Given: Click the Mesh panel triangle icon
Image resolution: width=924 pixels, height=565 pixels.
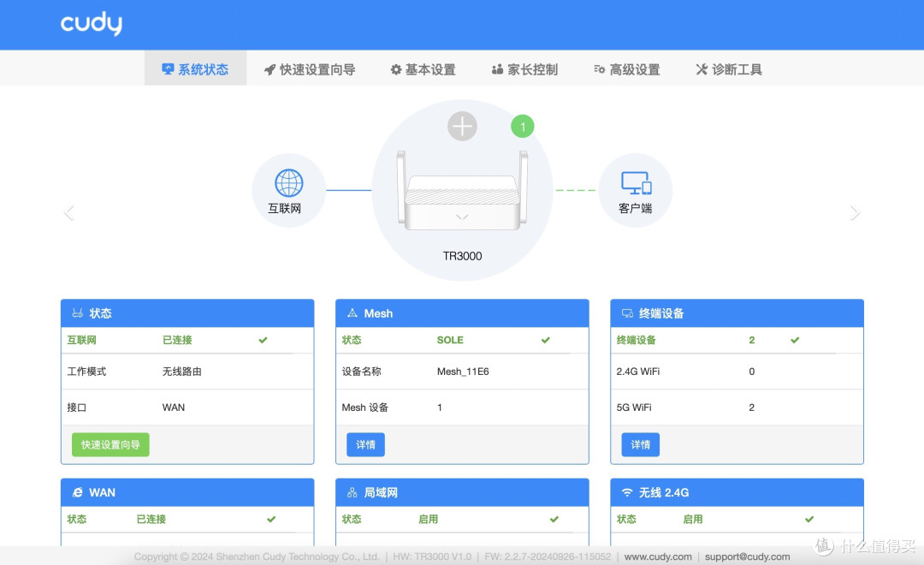Looking at the screenshot, I should pos(352,313).
